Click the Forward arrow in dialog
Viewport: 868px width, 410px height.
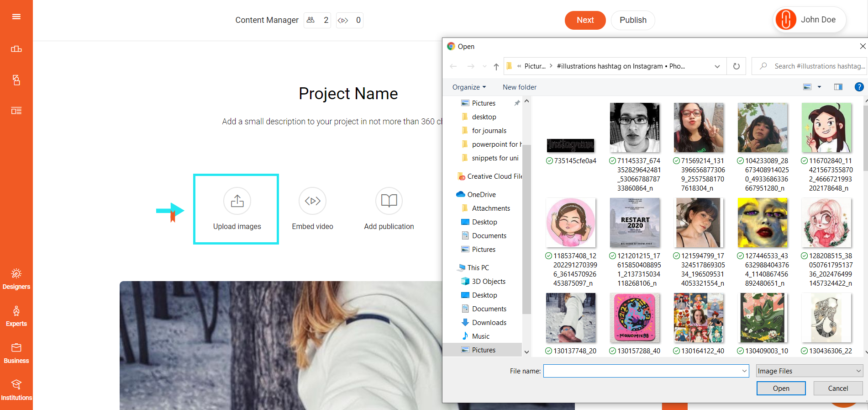471,66
